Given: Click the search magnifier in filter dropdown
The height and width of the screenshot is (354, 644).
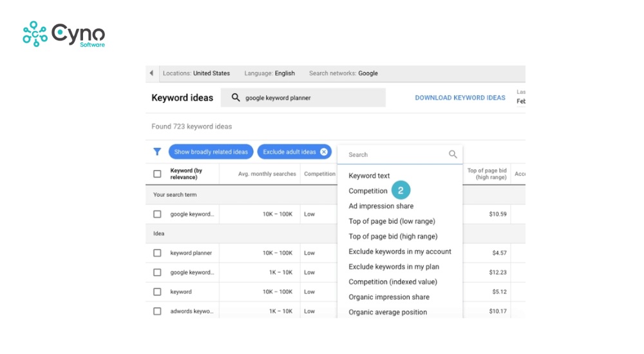Looking at the screenshot, I should [x=453, y=154].
